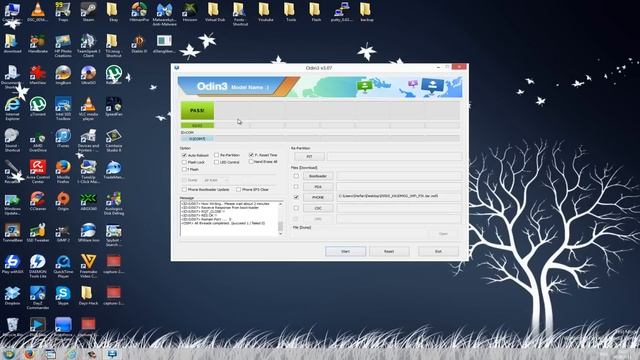Select the Diablo III desktop icon
Image resolution: width=640 pixels, height=360 pixels.
click(x=139, y=44)
